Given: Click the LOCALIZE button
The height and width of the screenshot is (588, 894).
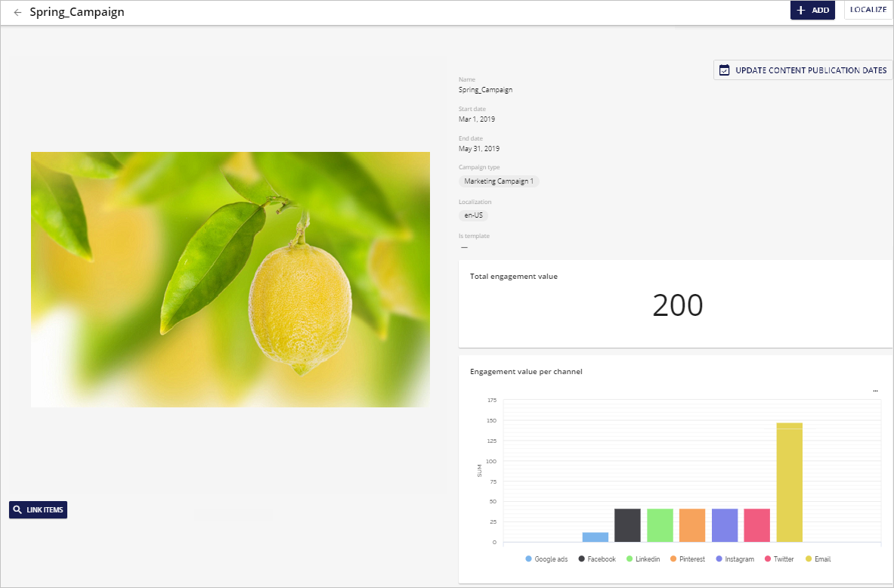Looking at the screenshot, I should click(x=868, y=9).
